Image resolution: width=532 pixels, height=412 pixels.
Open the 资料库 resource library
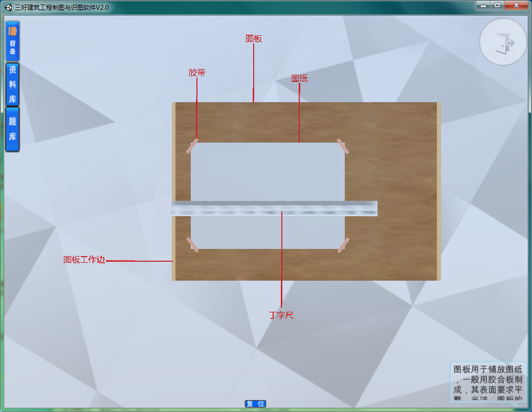click(12, 84)
